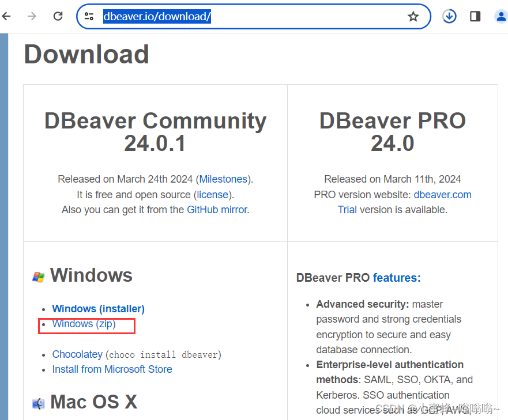Click the Trial version link
The height and width of the screenshot is (420, 508).
click(x=347, y=210)
